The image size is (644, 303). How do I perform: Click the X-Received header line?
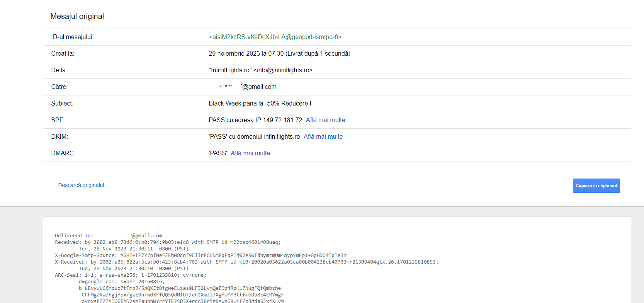[246, 262]
